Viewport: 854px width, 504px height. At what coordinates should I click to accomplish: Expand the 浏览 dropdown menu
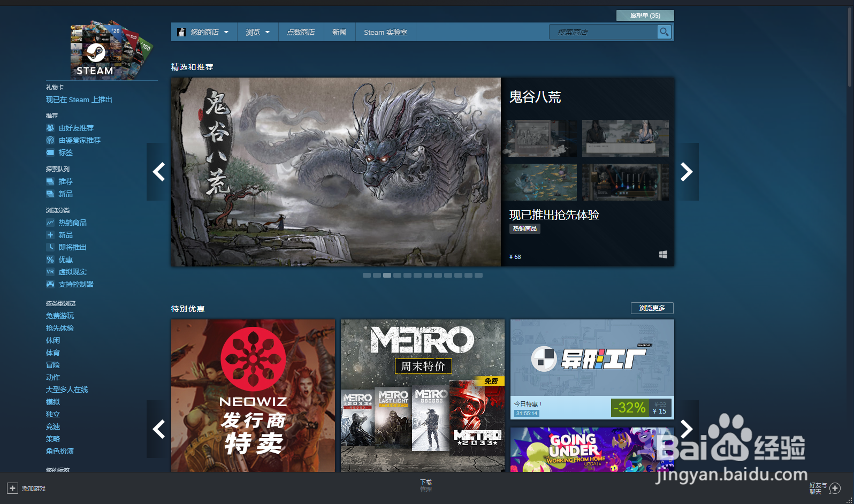(x=257, y=32)
